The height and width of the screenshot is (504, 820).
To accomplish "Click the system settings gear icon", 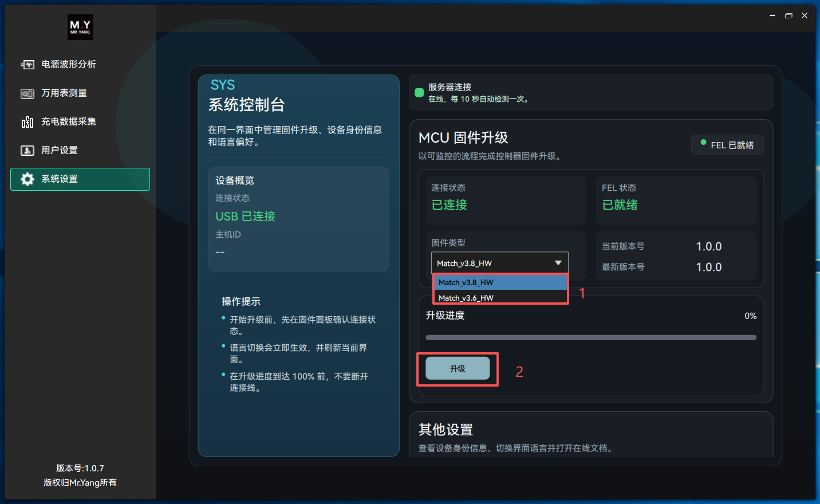I will pos(27,179).
